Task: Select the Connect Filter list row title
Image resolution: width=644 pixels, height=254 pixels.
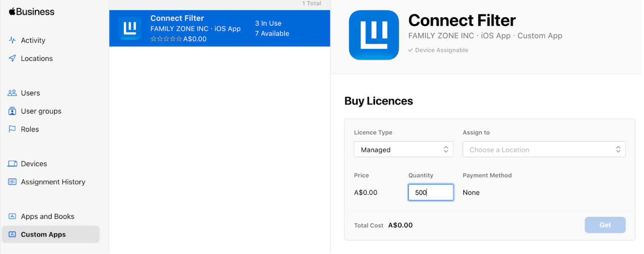Action: point(177,18)
